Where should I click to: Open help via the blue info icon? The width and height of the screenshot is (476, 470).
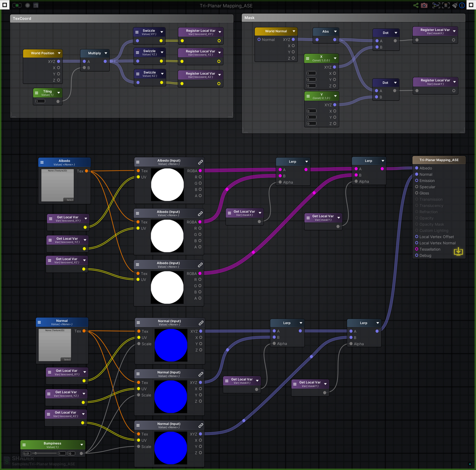(462, 5)
